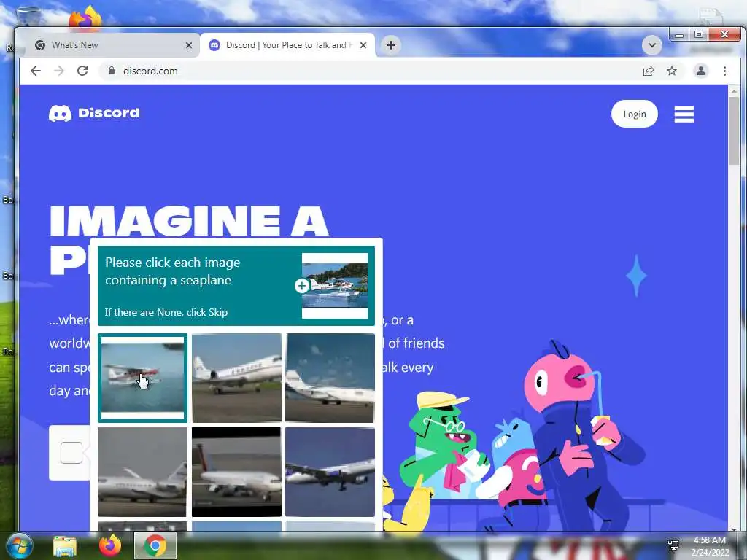Click the page vertical scrollbar
The height and width of the screenshot is (560, 747).
(734, 130)
